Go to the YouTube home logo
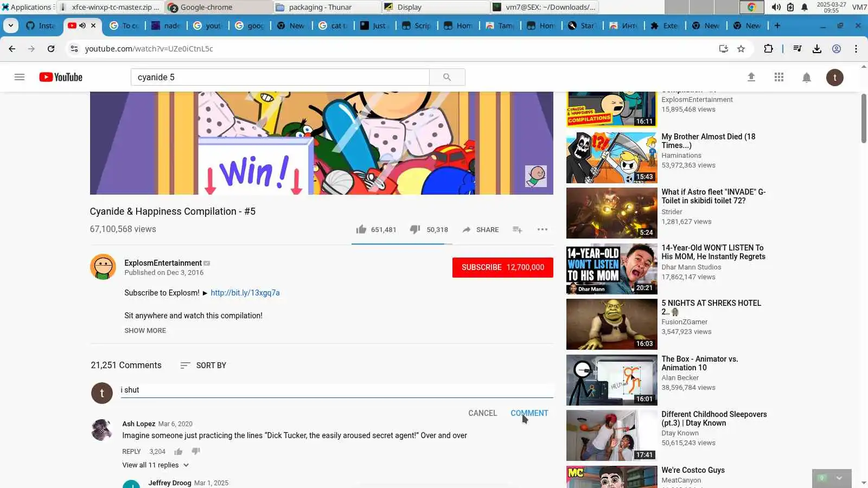This screenshot has height=488, width=868. pos(61,77)
